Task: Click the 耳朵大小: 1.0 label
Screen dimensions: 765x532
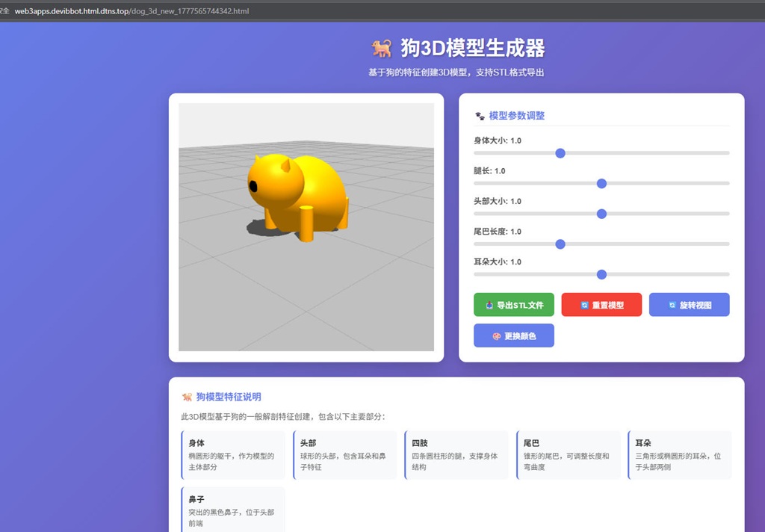Action: [497, 262]
